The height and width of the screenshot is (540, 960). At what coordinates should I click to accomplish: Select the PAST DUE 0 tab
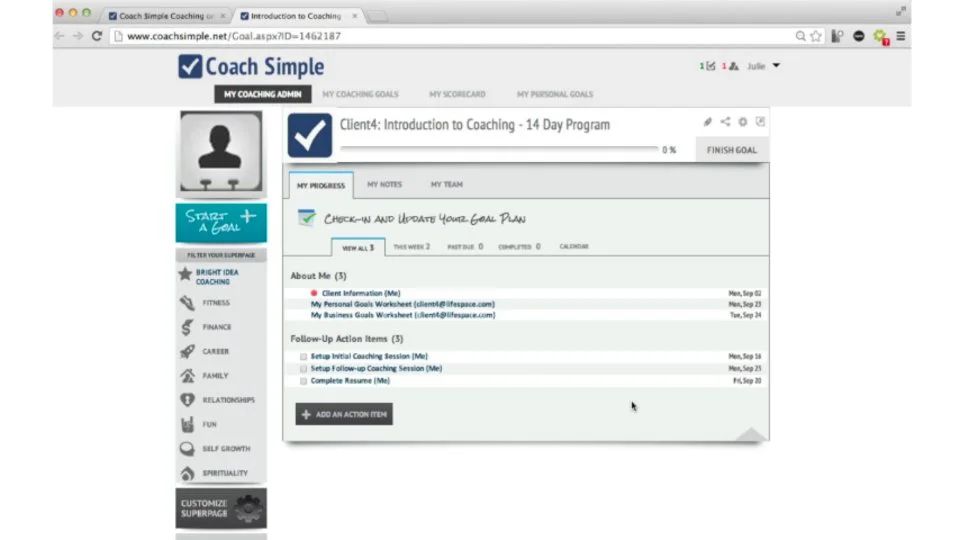tap(465, 247)
